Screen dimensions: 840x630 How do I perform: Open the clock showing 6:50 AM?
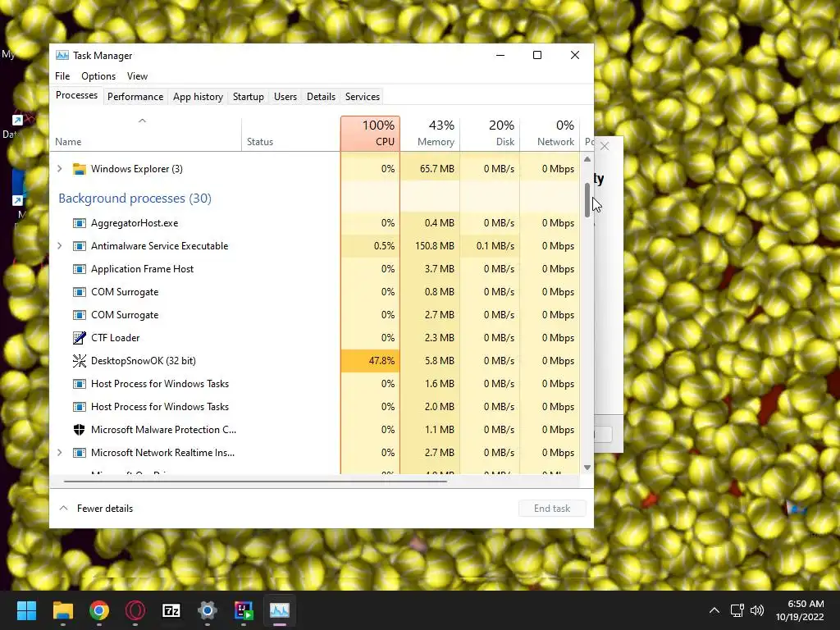click(x=800, y=610)
